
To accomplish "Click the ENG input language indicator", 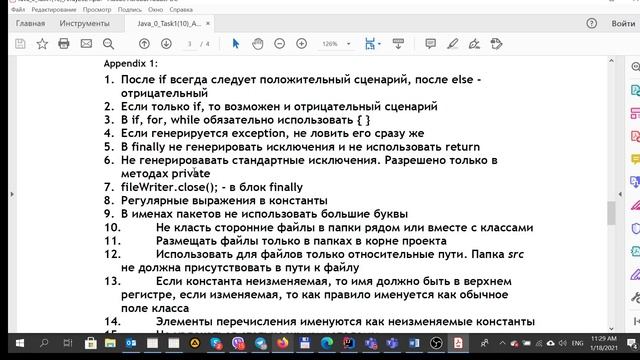I will [x=577, y=343].
